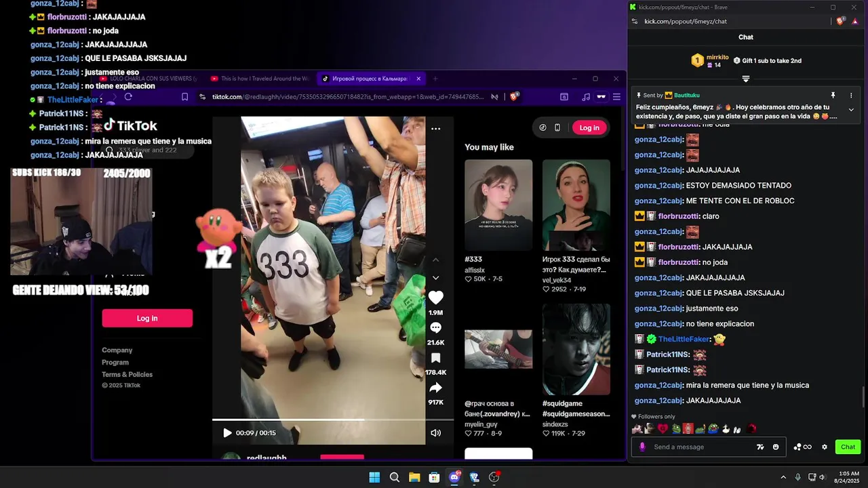Open the Игрок 333 recommended video thumbnail
The height and width of the screenshot is (488, 868).
(x=576, y=205)
